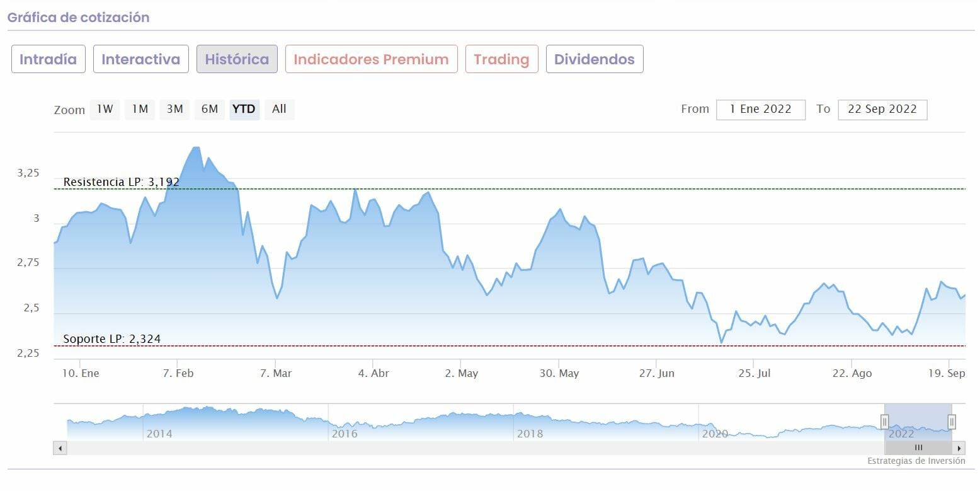Set zoom range to 1M

pos(140,109)
